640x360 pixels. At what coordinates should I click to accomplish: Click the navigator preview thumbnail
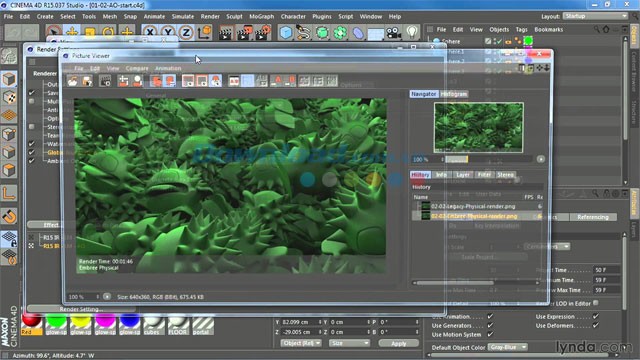(479, 127)
